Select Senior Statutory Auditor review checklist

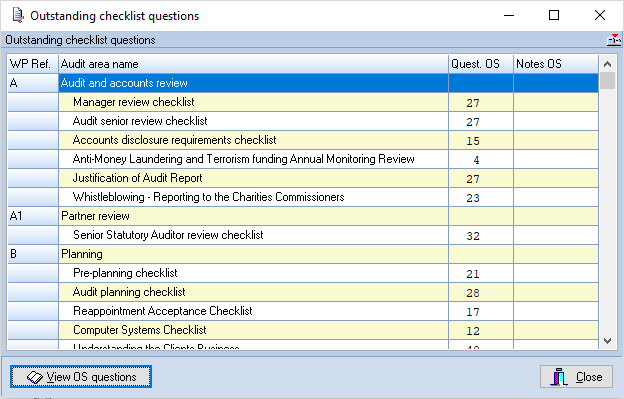click(x=303, y=235)
